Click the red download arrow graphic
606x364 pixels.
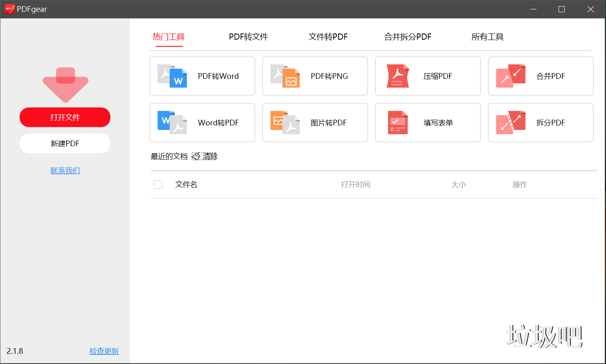click(x=65, y=85)
